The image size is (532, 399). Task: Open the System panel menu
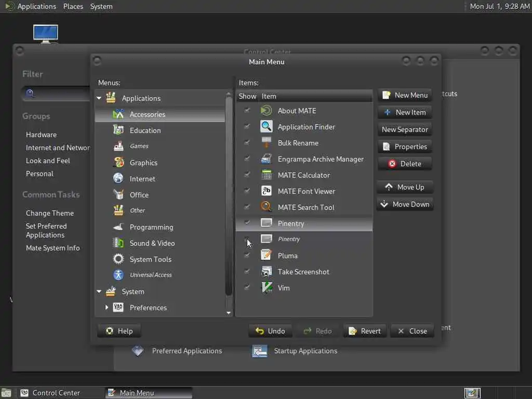pyautogui.click(x=101, y=6)
